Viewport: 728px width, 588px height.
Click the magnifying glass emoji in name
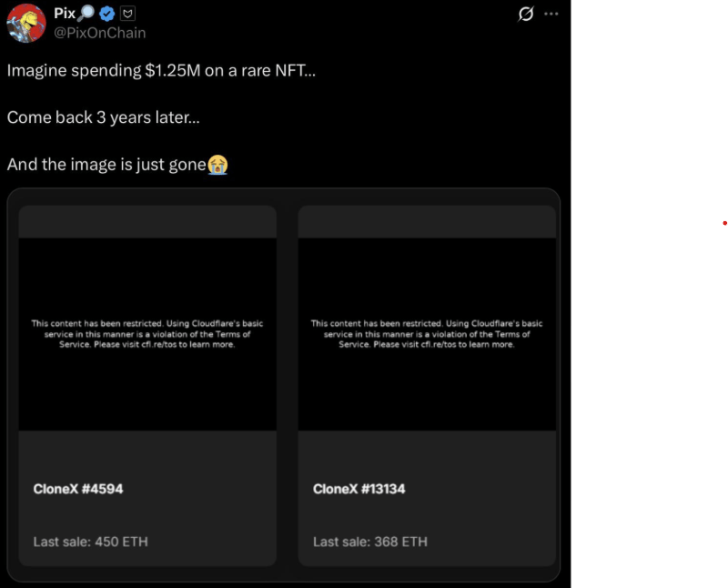click(x=86, y=13)
